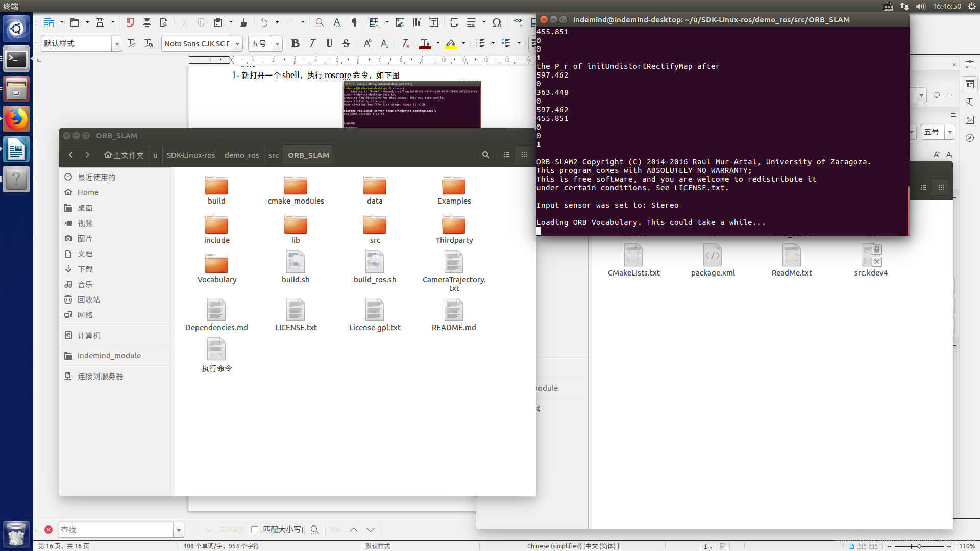Viewport: 980px width, 551px height.
Task: Search files in ORB_SLAM file manager
Action: pyautogui.click(x=486, y=155)
